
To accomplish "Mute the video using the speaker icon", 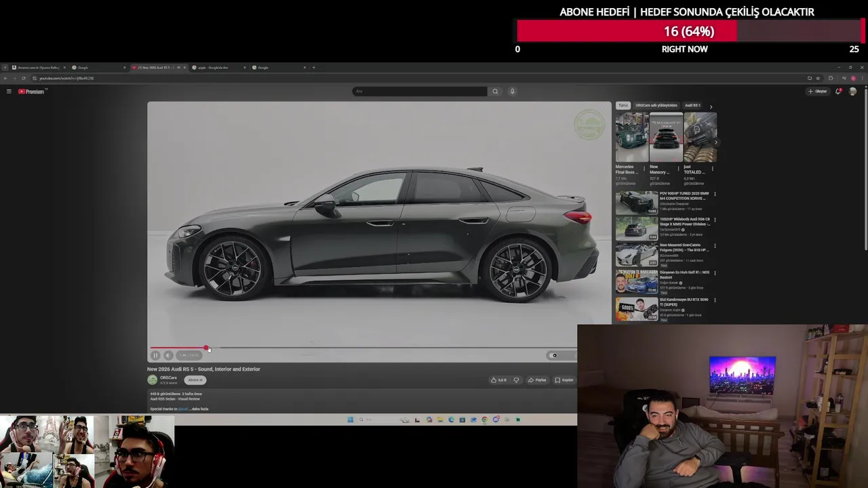I will 168,355.
